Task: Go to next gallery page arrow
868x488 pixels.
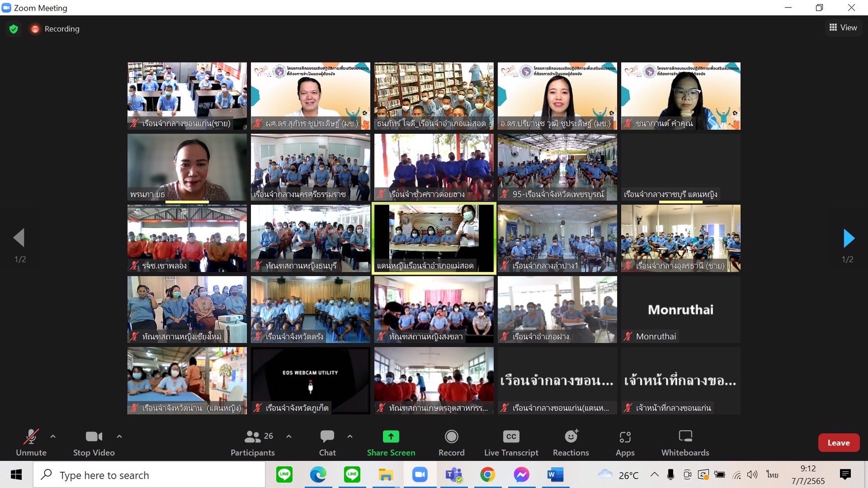Action: 848,238
